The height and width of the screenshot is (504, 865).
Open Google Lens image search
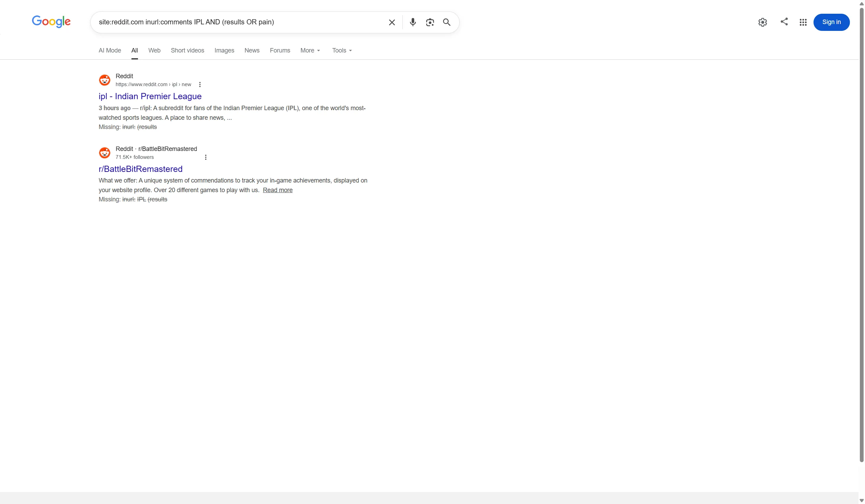click(x=430, y=22)
